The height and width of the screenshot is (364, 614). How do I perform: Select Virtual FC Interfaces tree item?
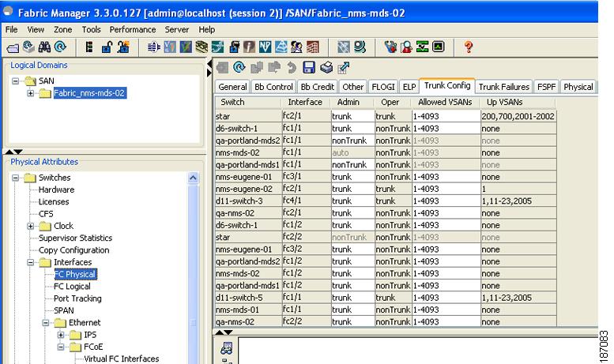(122, 359)
